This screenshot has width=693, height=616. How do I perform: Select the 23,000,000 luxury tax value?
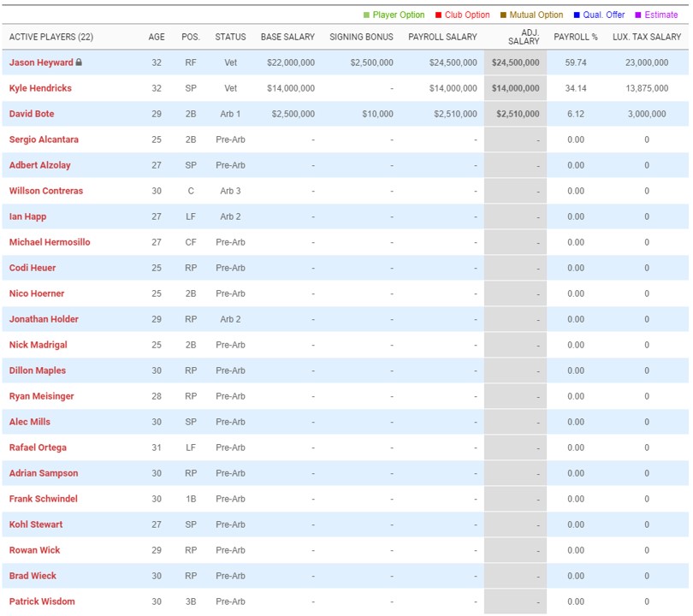click(647, 62)
